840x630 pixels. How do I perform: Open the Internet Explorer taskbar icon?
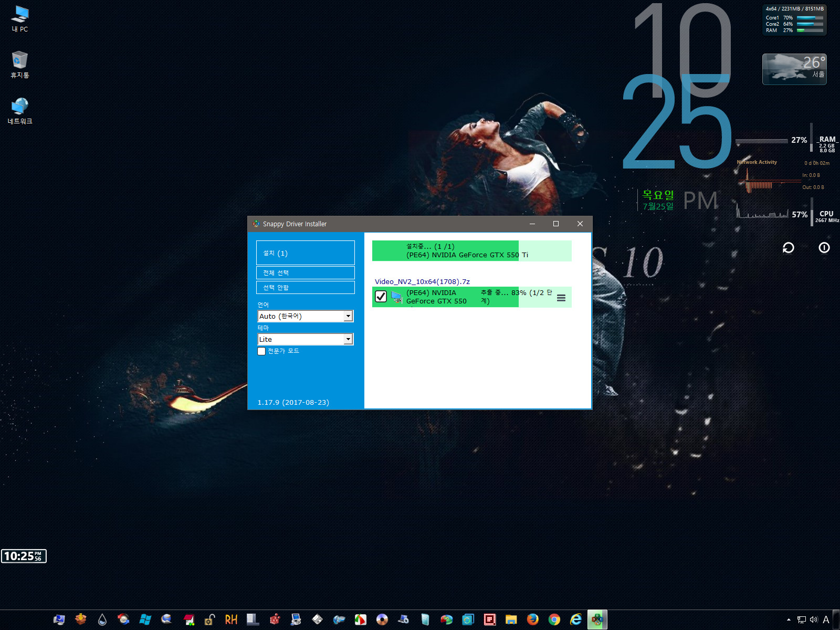pyautogui.click(x=576, y=619)
